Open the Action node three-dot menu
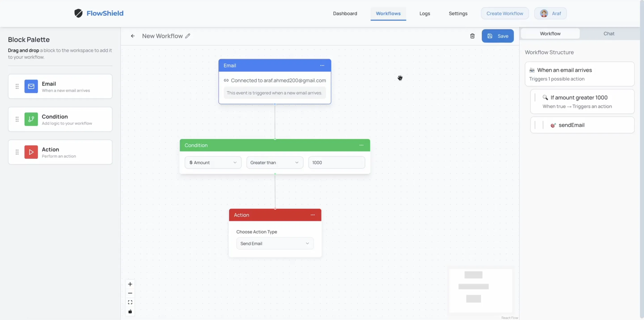This screenshot has width=644, height=320. 313,215
